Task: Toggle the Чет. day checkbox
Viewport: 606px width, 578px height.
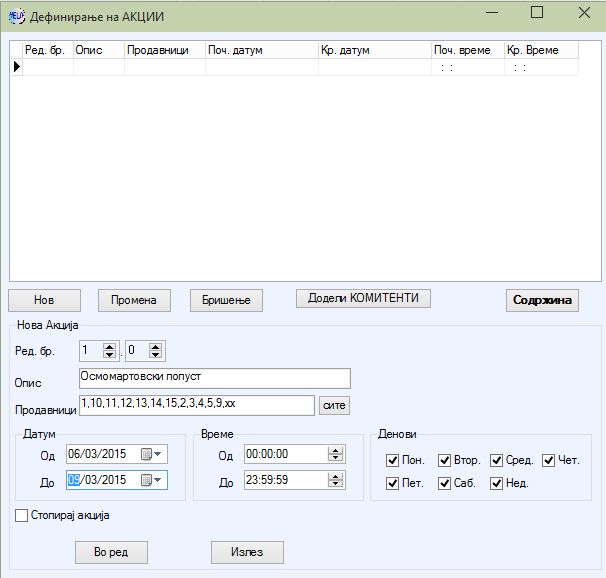Action: click(549, 461)
